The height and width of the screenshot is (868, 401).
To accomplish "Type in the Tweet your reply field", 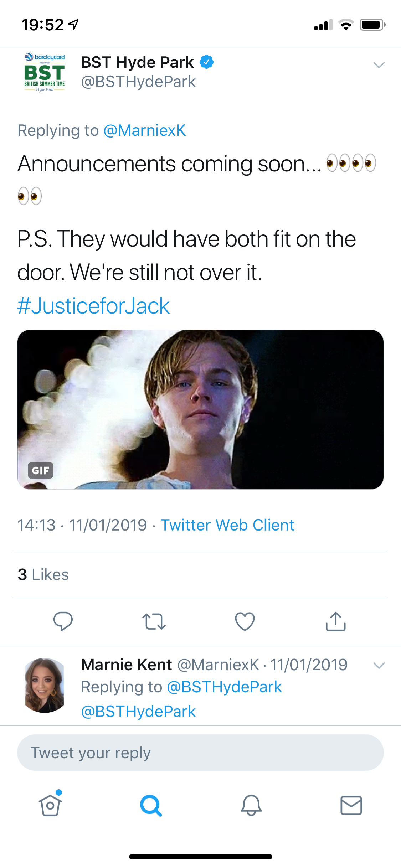I will [200, 753].
